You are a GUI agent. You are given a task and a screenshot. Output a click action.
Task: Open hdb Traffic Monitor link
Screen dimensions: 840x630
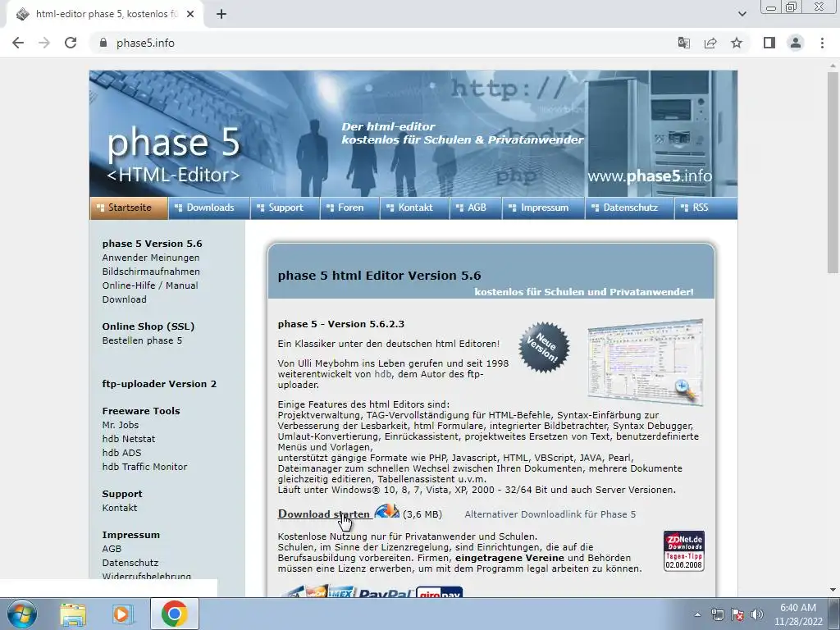coord(144,467)
